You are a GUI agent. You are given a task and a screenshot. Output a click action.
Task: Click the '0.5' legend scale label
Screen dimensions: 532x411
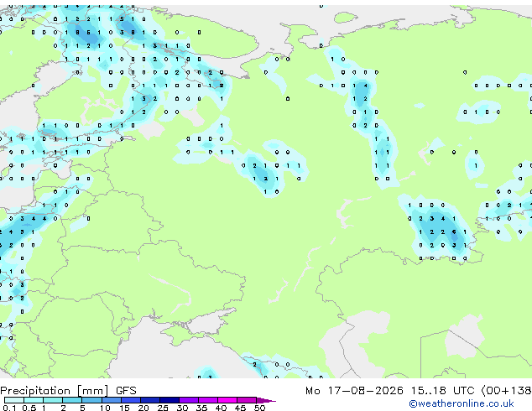(x=29, y=408)
